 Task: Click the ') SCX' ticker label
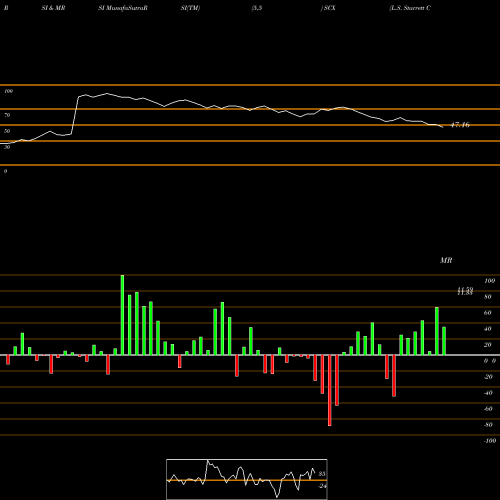(x=328, y=8)
